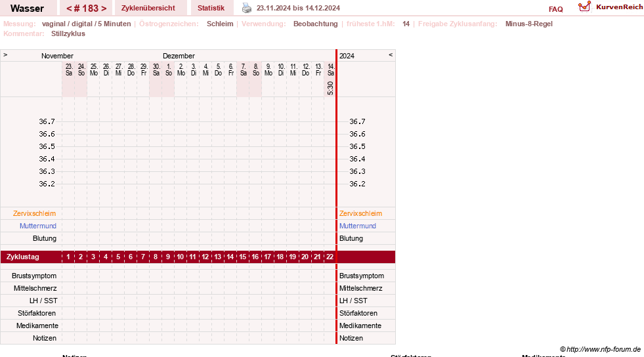The image size is (644, 357).
Task: Open the KurvenReich logo link
Action: tap(611, 7)
